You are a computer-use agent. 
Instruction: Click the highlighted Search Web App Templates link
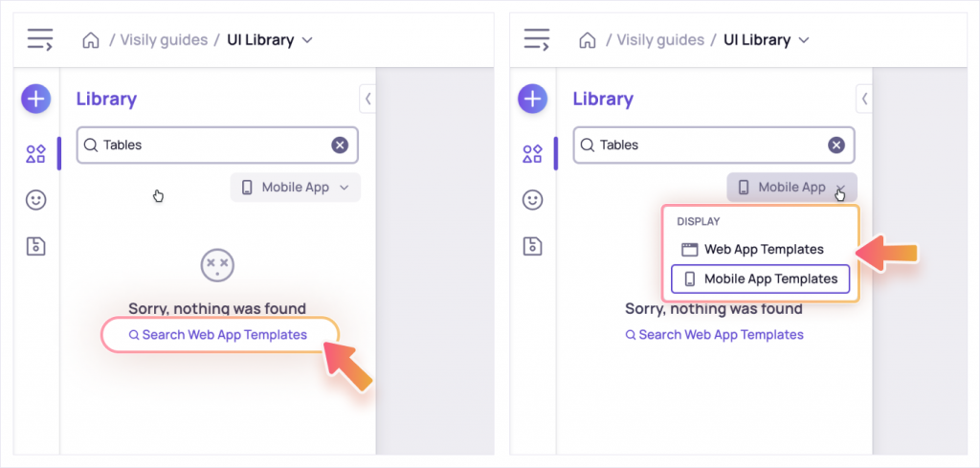(218, 335)
